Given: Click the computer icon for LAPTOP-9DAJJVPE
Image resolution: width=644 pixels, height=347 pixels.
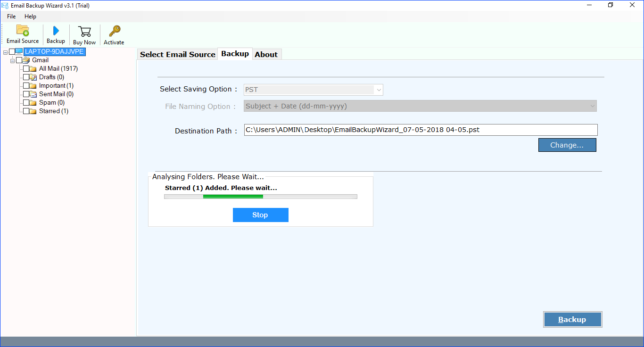Looking at the screenshot, I should (19, 51).
